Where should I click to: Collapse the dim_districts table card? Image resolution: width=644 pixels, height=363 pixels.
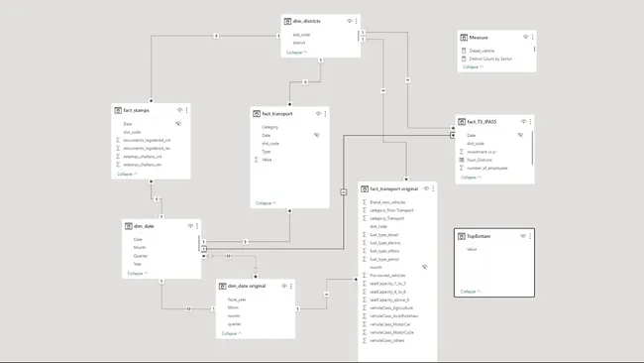[x=296, y=53]
